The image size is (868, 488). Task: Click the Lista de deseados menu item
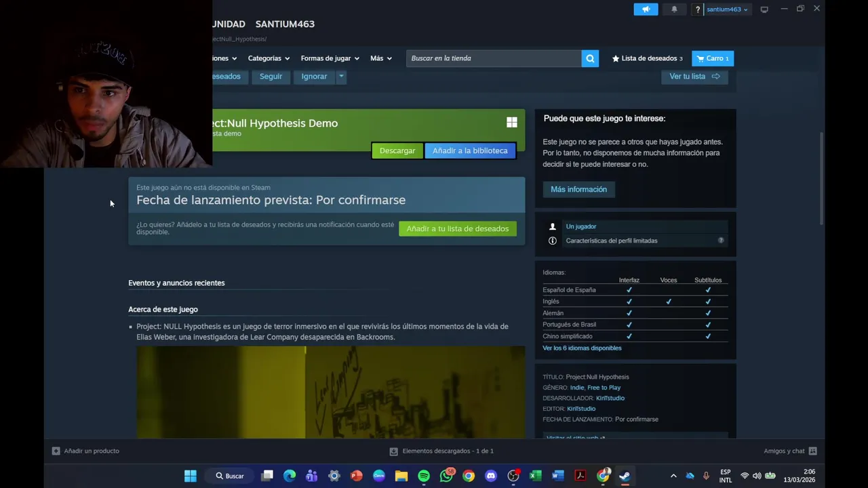pos(648,58)
